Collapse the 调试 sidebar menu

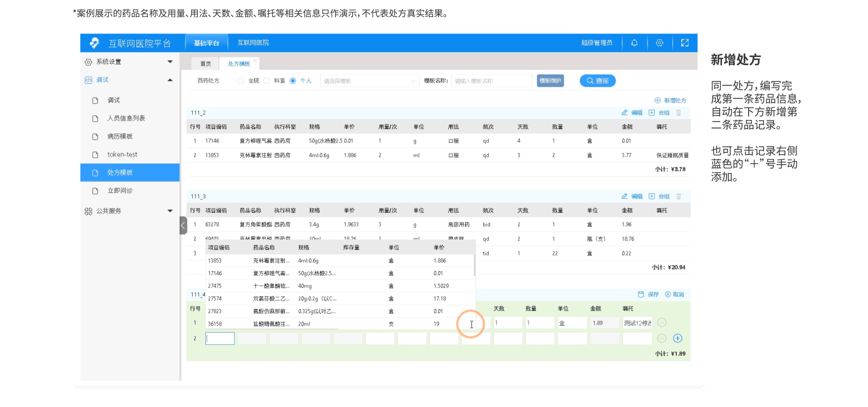tap(130, 80)
